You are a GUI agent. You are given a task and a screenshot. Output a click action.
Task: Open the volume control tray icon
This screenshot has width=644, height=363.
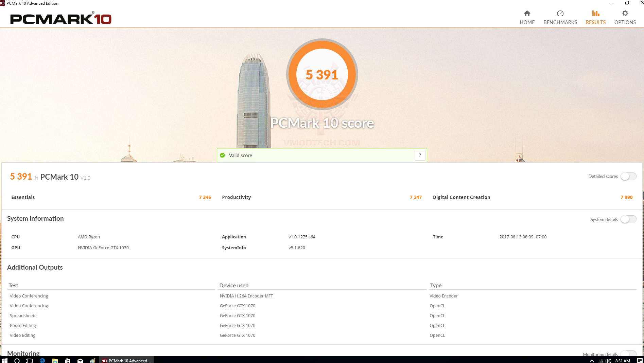coord(608,361)
